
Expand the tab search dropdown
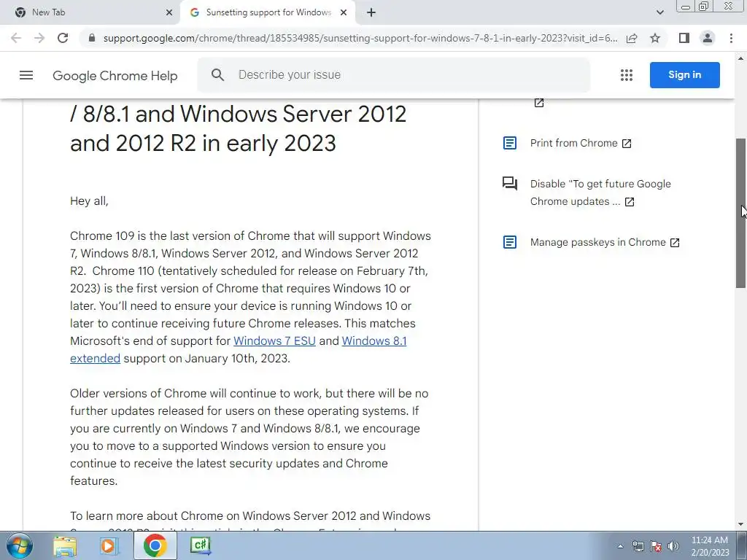659,12
